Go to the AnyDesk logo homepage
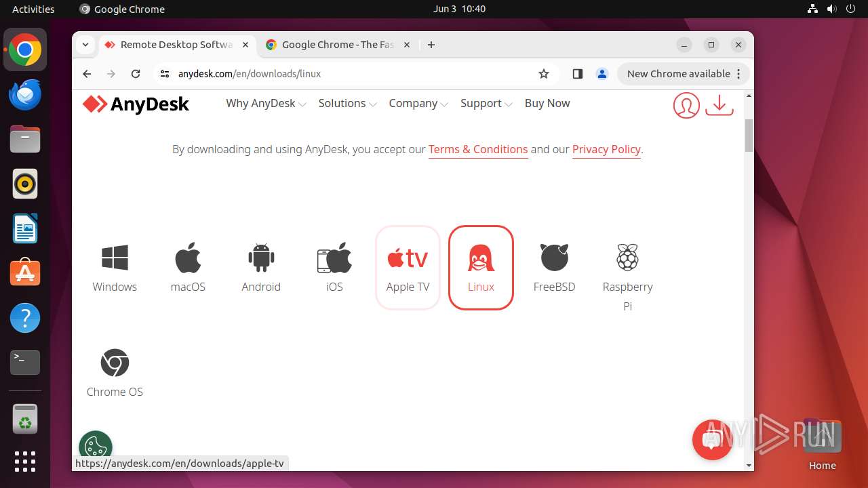Viewport: 868px width, 488px height. [136, 104]
